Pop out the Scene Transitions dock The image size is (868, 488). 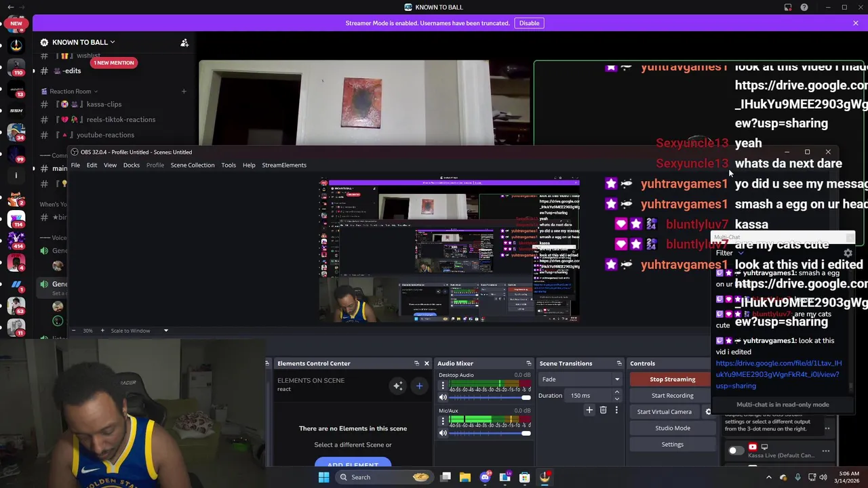(x=619, y=363)
